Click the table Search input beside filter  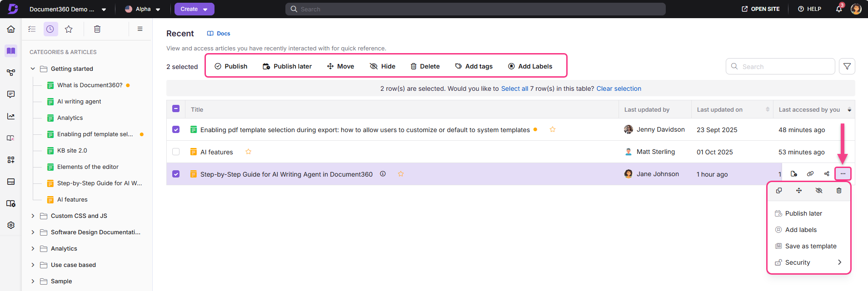click(x=780, y=66)
